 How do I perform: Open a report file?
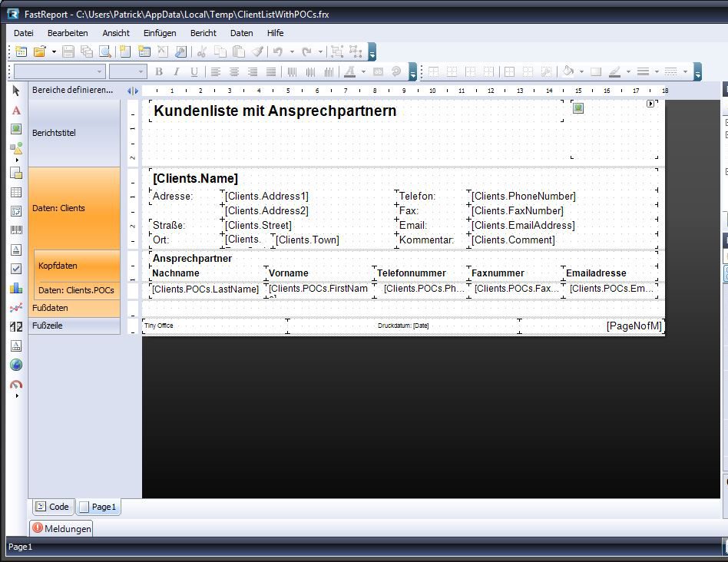pyautogui.click(x=39, y=51)
